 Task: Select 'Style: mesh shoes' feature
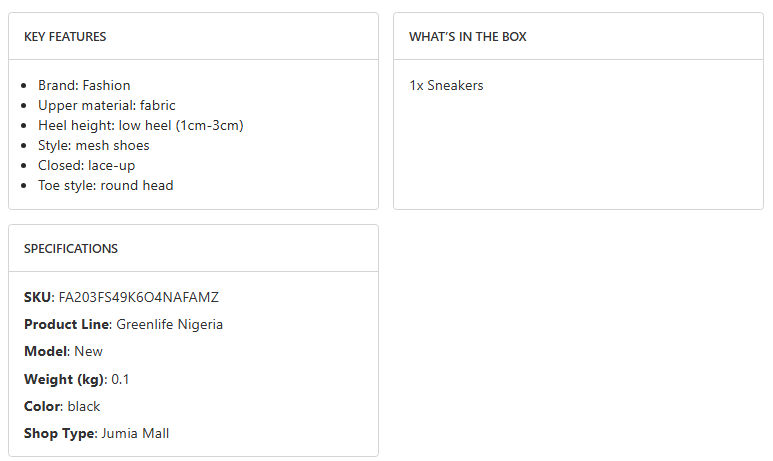94,146
